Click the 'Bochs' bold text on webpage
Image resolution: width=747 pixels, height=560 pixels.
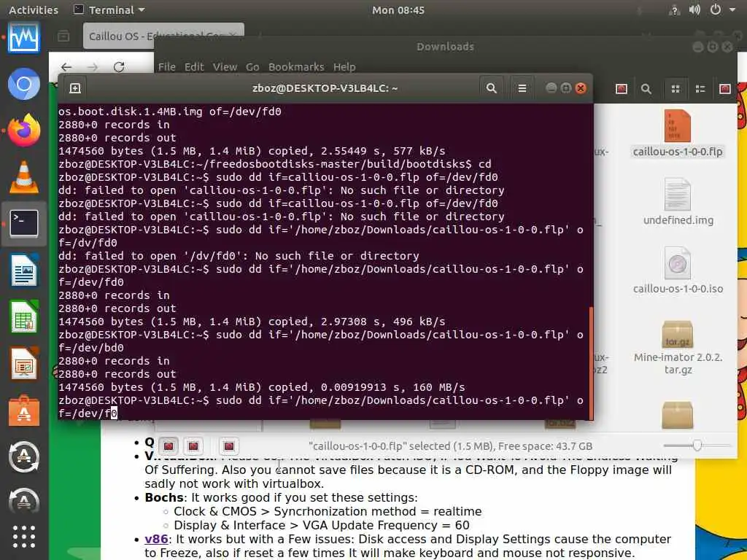pyautogui.click(x=164, y=497)
